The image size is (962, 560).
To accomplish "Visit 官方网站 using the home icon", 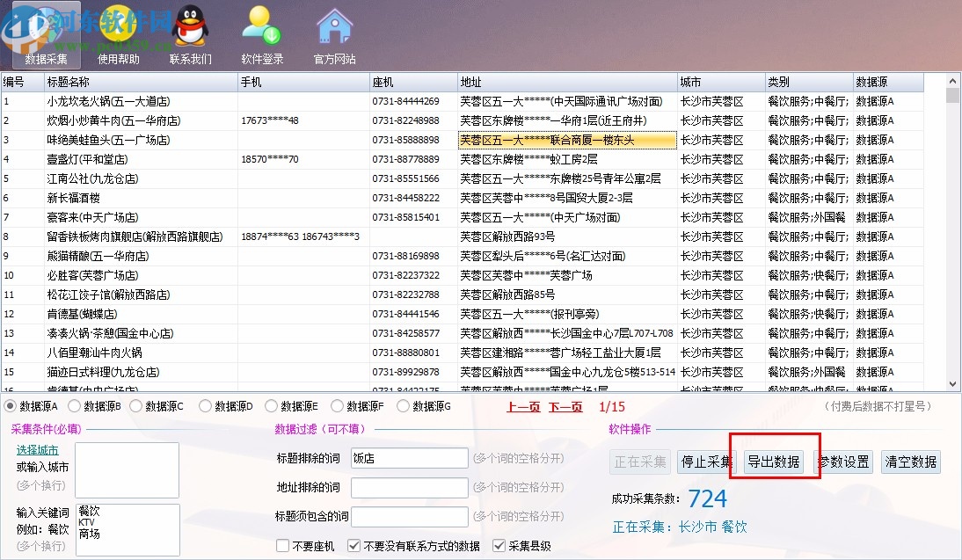I will [334, 33].
